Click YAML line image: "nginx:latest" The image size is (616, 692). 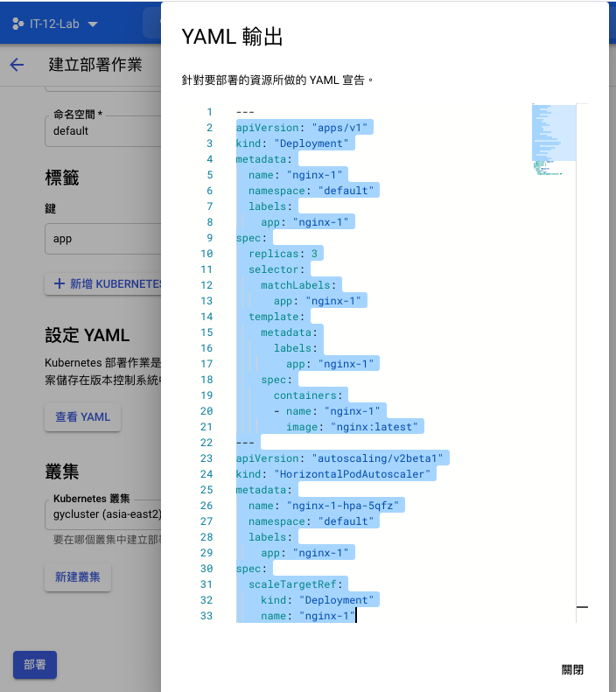tap(352, 427)
